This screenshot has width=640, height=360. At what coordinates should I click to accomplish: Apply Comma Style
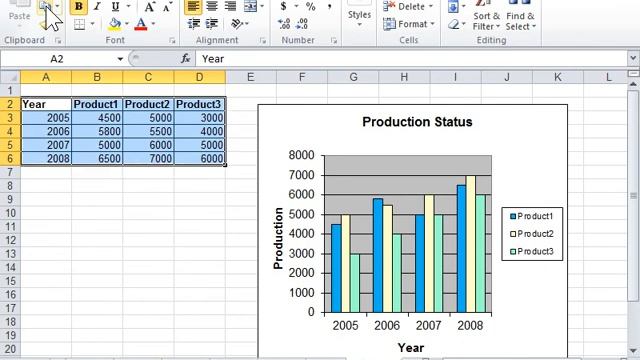tap(329, 7)
